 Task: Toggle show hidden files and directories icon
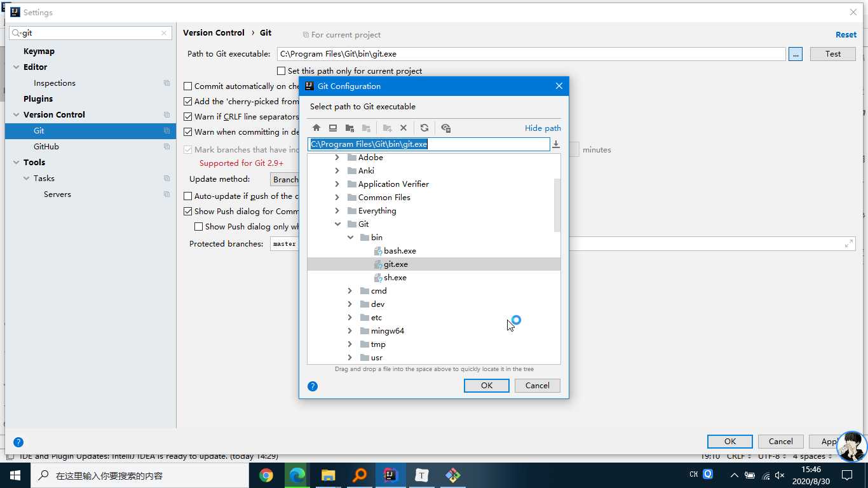tap(445, 128)
